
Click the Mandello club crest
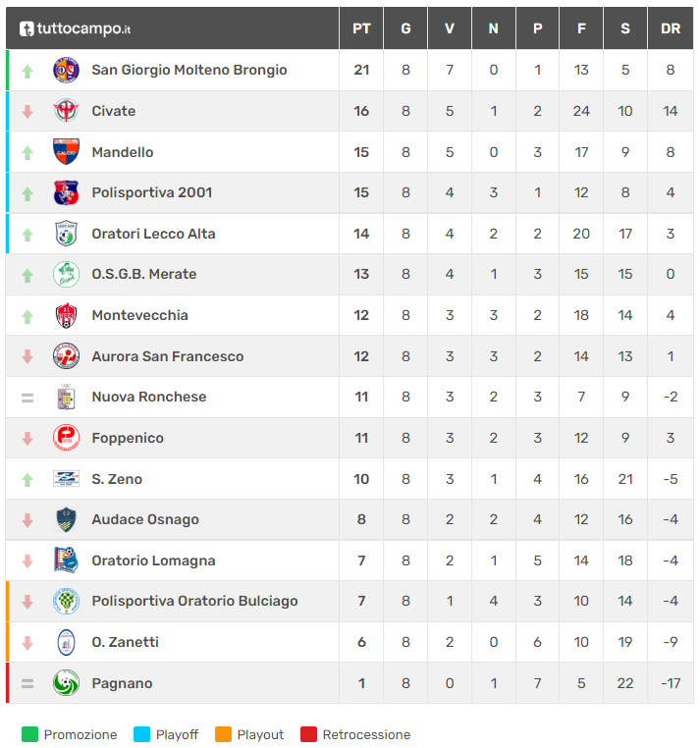click(x=66, y=152)
